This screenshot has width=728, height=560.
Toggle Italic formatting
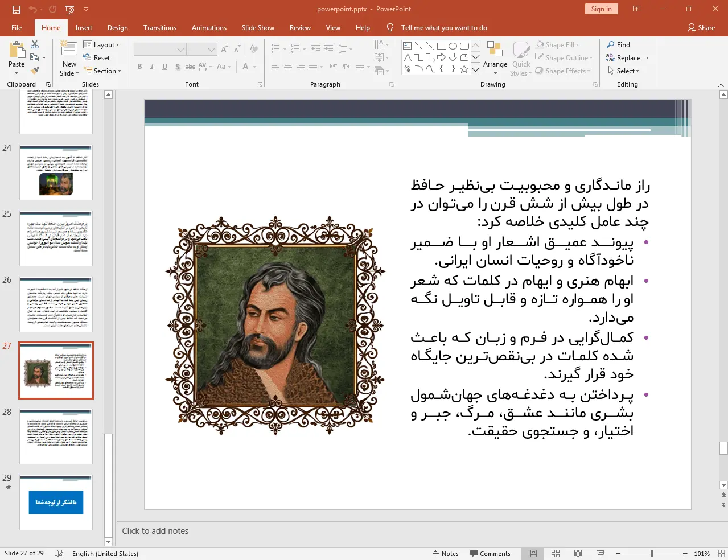152,67
